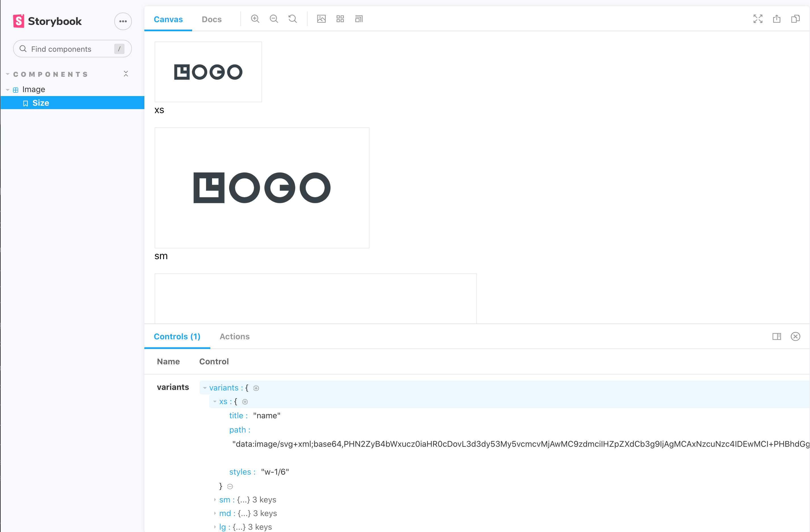Screen dimensions: 810x532
Task: Switch to the Docs tab
Action: [211, 19]
